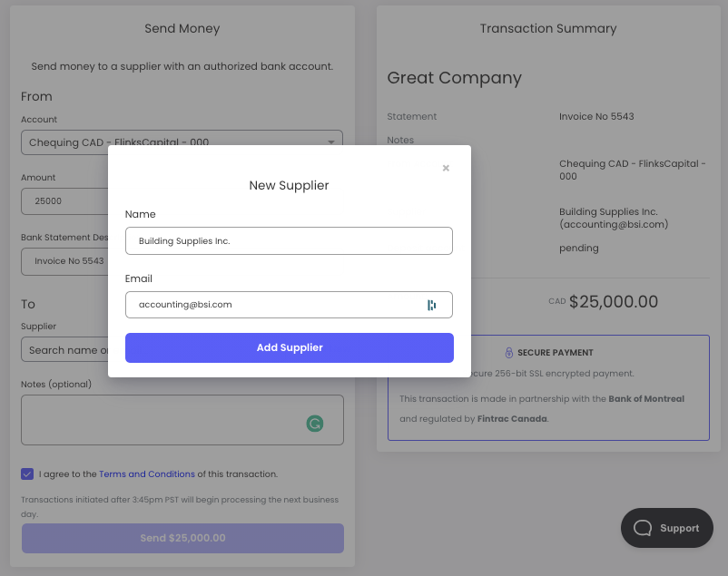Expand the Account dropdown arrow
Image resolution: width=728 pixels, height=576 pixels.
point(331,142)
